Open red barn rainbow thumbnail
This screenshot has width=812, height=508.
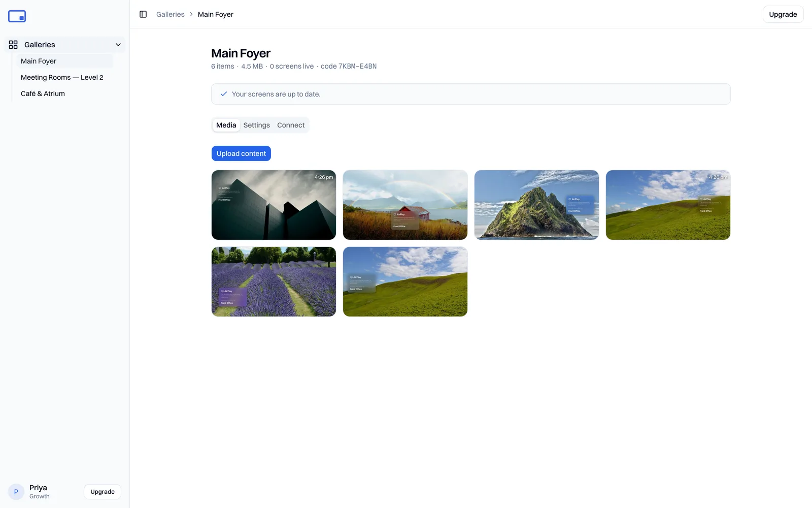pyautogui.click(x=405, y=205)
